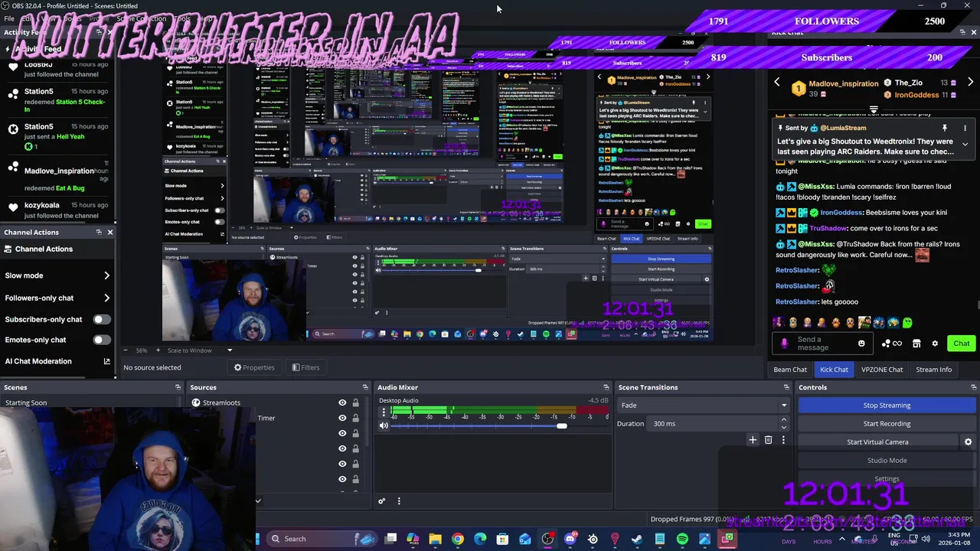Mute Desktop Audio speaker icon

384,425
